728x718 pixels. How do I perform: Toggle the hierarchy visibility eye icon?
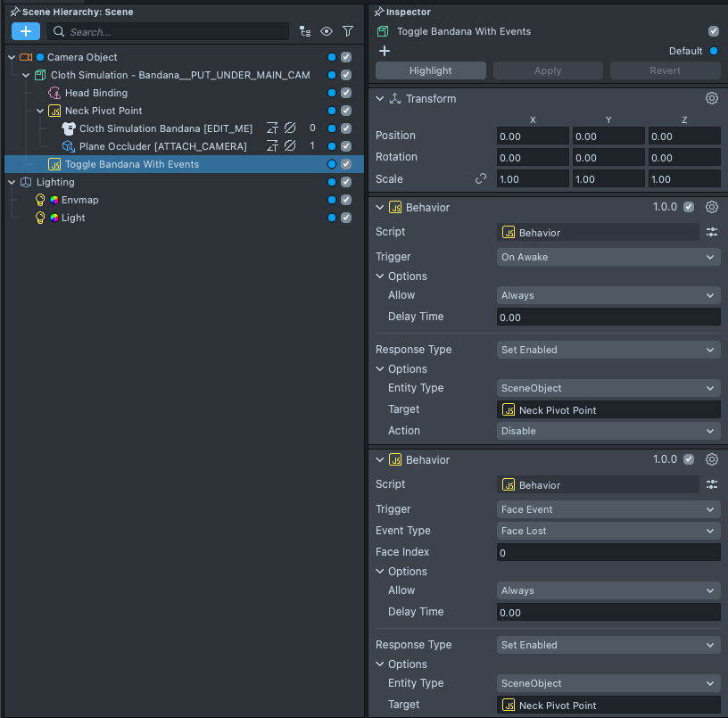[327, 31]
